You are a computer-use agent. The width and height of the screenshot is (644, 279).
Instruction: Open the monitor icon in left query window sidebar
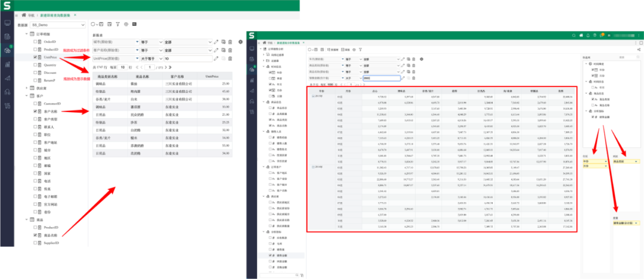point(7,23)
